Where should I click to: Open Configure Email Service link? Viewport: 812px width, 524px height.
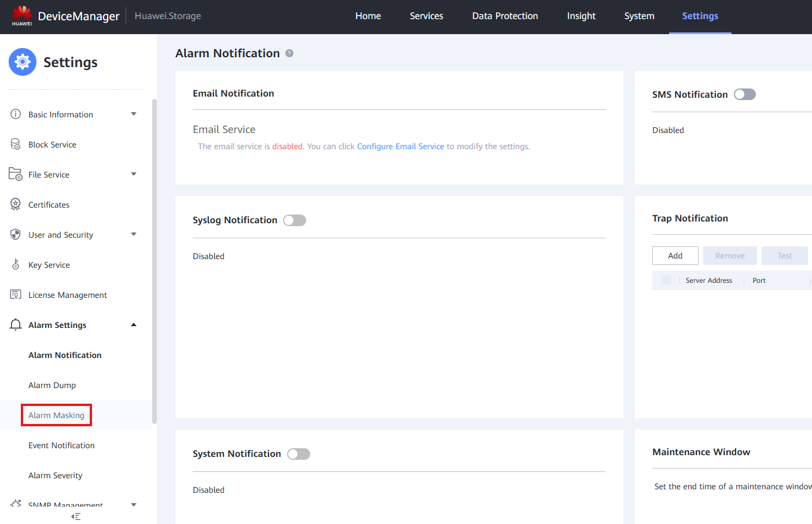401,146
